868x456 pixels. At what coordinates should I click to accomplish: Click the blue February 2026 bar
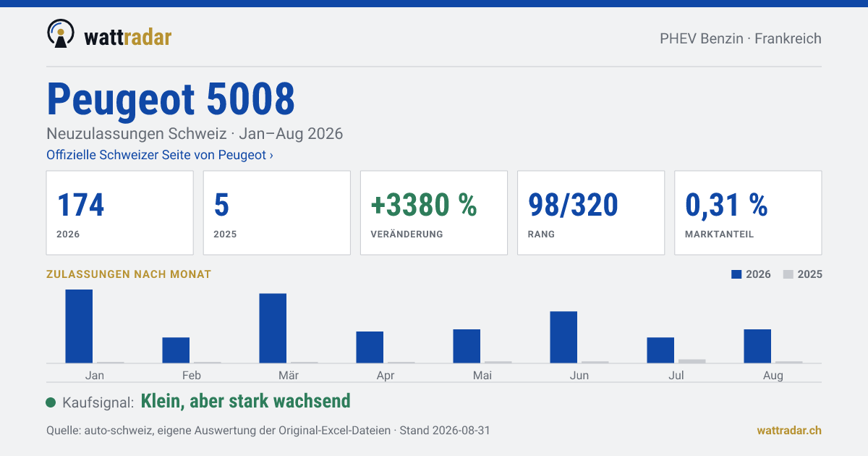(x=176, y=350)
